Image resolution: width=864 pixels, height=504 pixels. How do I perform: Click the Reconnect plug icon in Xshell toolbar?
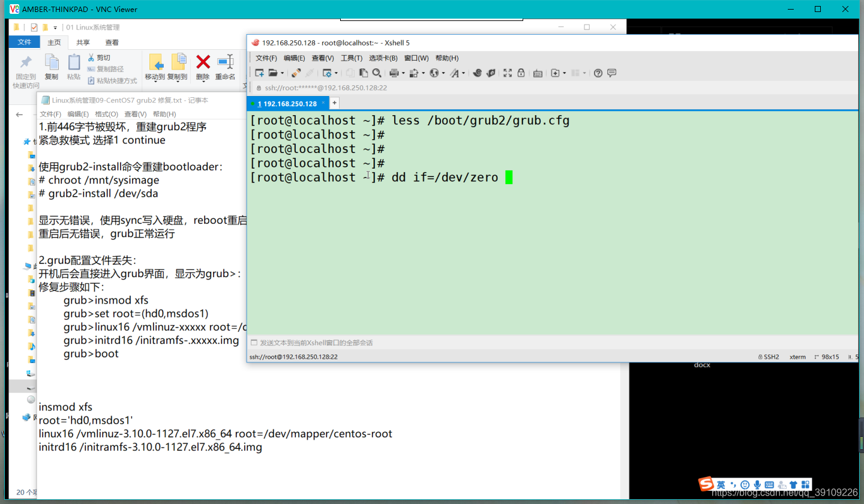tap(310, 73)
